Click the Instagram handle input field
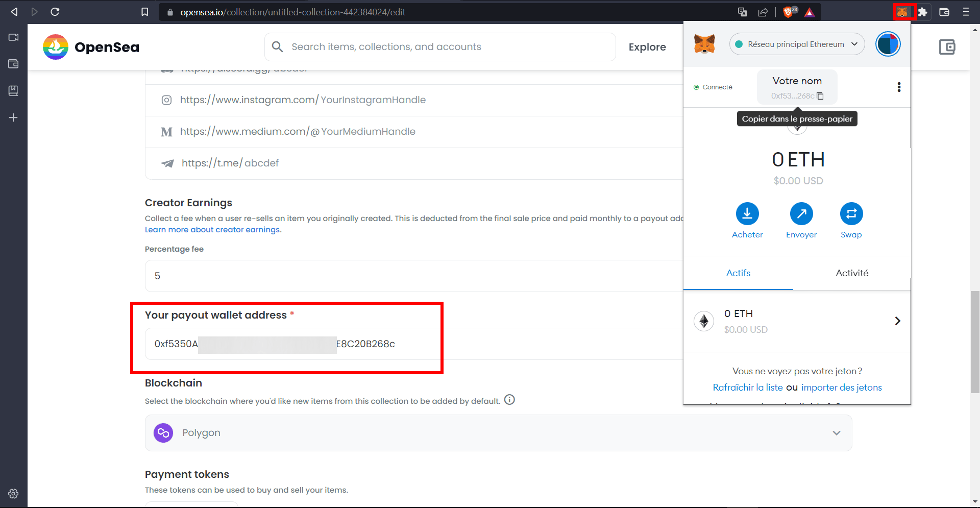 [414, 100]
